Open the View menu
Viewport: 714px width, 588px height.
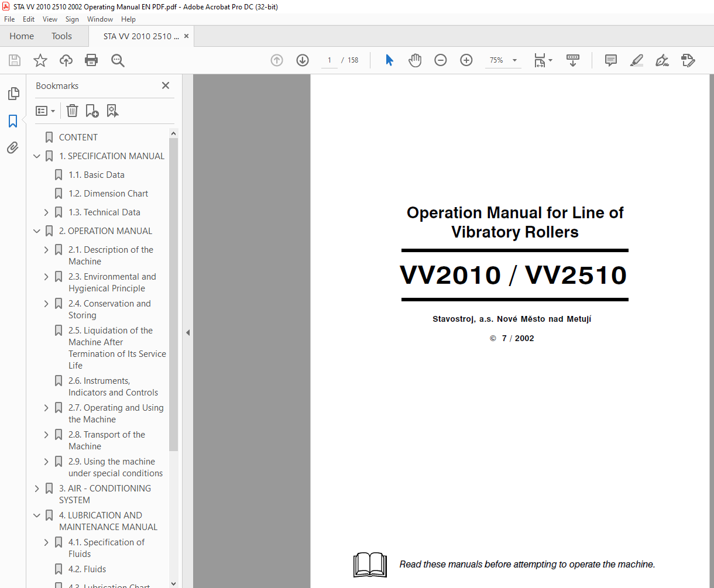click(50, 19)
